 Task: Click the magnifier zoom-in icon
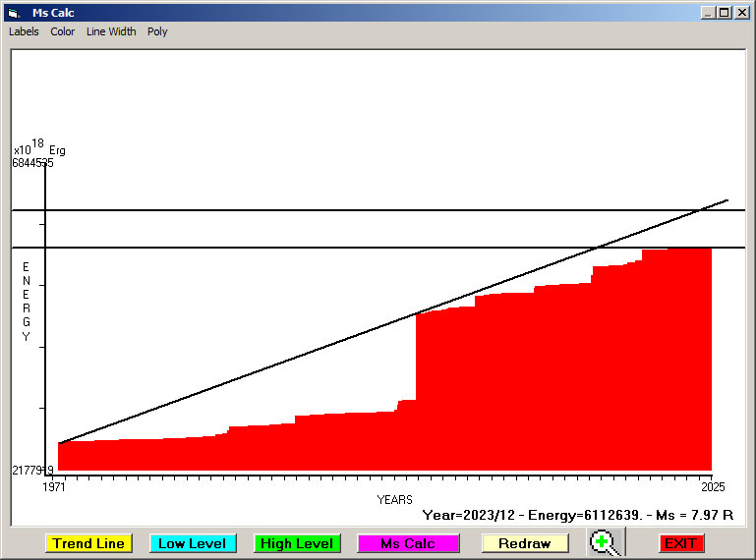tap(607, 542)
